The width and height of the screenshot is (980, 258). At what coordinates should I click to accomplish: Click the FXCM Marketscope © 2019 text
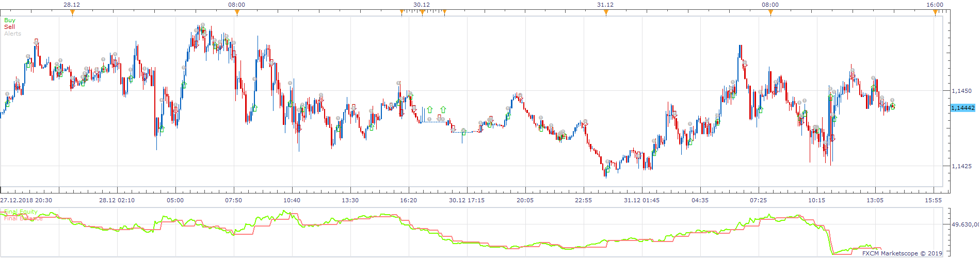pos(902,253)
